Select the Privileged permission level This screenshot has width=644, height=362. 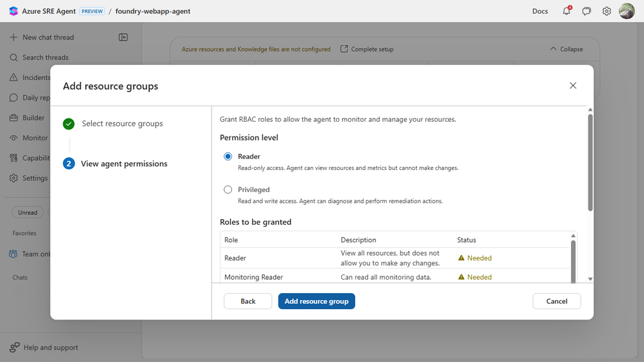pos(228,189)
